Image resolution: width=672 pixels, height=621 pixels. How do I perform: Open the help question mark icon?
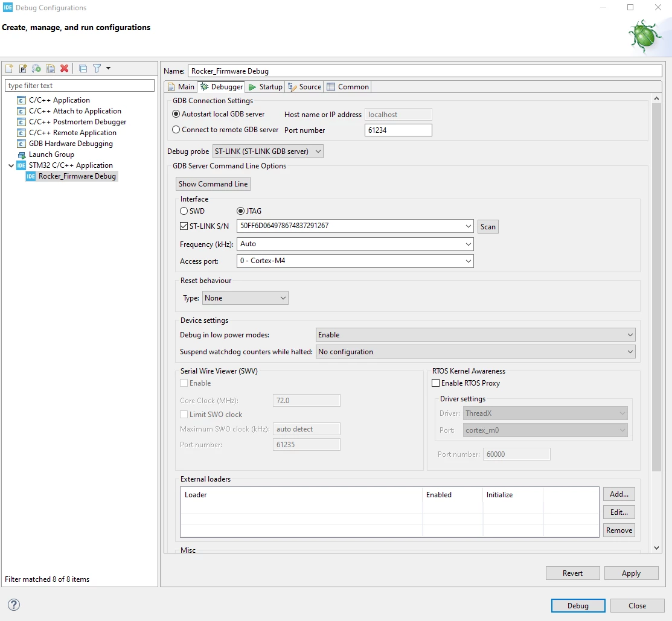point(14,605)
